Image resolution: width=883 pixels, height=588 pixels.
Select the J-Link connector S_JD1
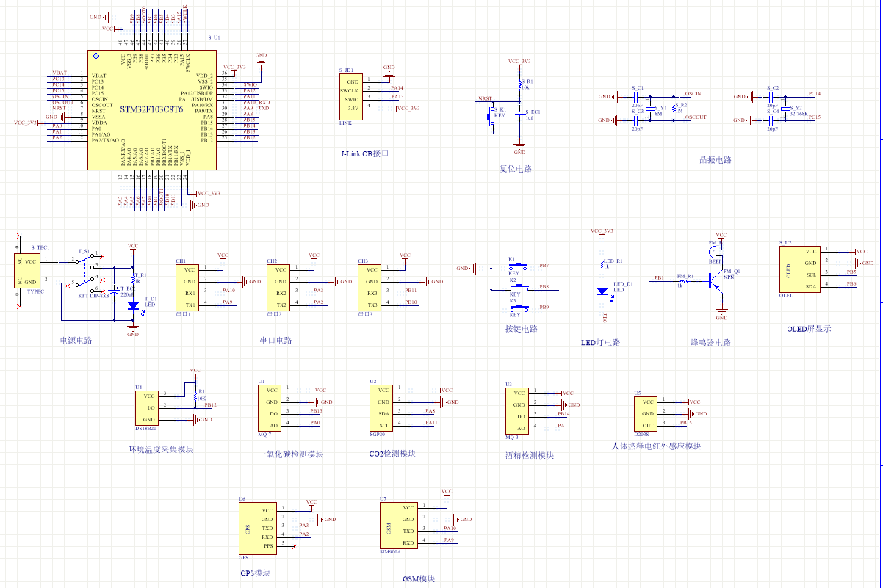pyautogui.click(x=351, y=95)
